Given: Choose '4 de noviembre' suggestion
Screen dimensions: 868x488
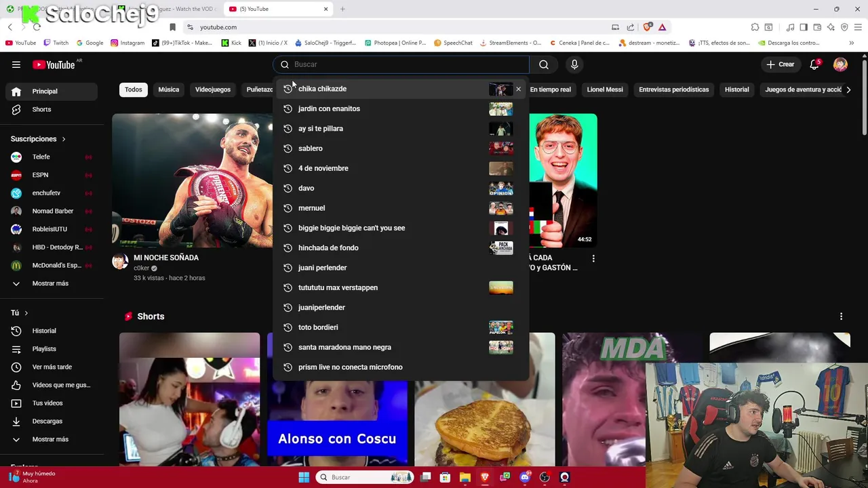Looking at the screenshot, I should point(401,168).
